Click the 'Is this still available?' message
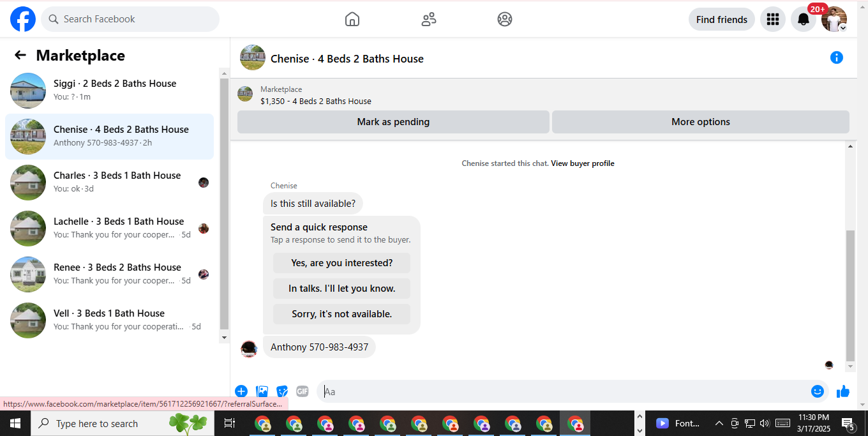Image resolution: width=868 pixels, height=436 pixels. click(313, 204)
